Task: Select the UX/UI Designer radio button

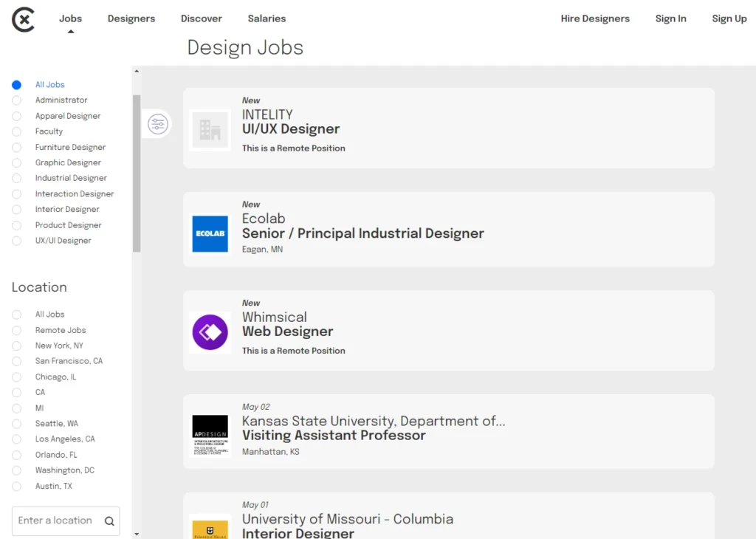Action: click(16, 241)
